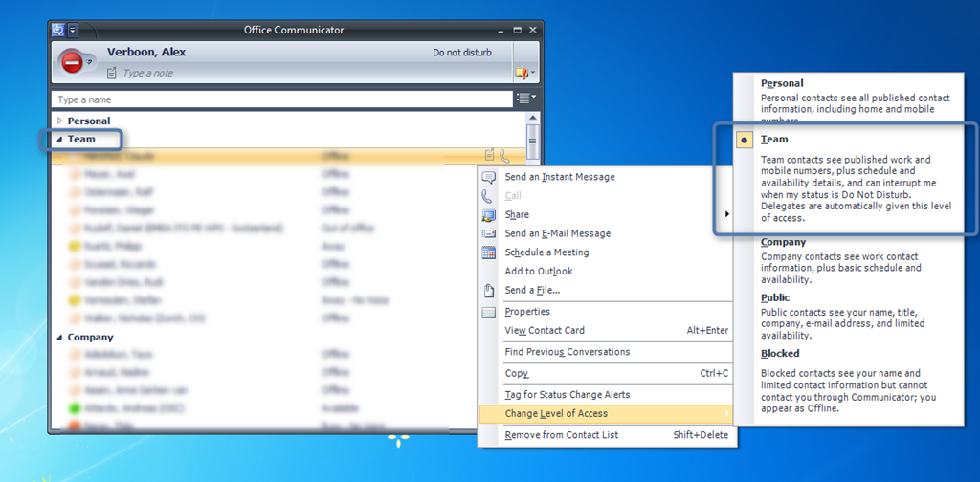Click the Send a File clipboard icon
Viewport: 980px width, 482px height.
488,290
